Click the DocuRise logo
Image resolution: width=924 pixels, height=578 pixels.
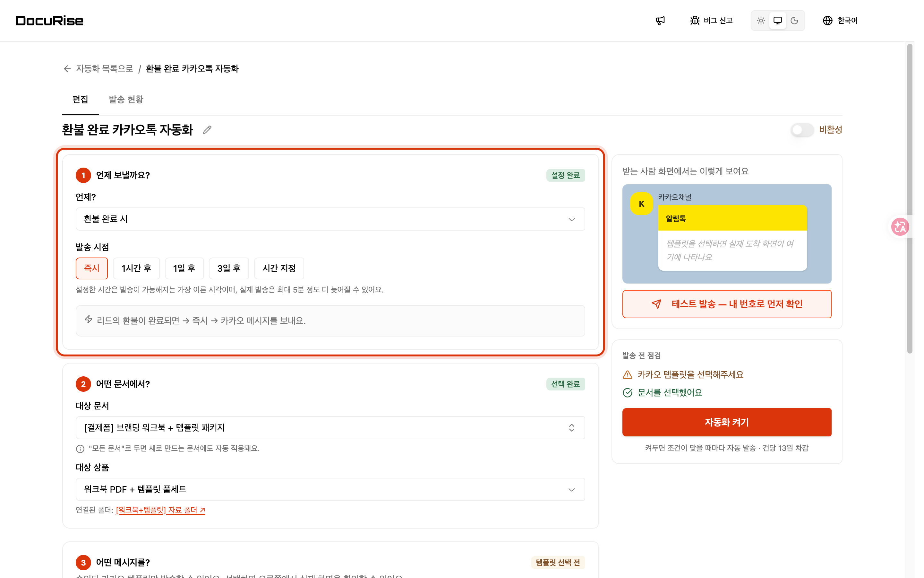[50, 21]
